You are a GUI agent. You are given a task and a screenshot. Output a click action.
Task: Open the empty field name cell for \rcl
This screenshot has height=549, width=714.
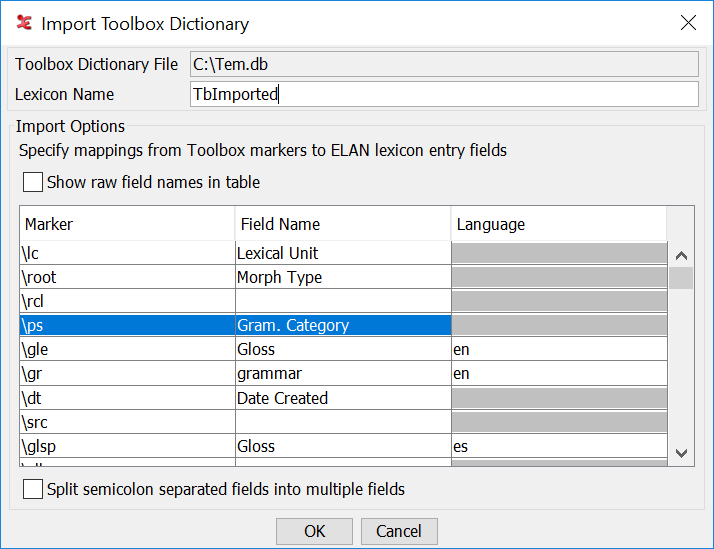point(343,301)
